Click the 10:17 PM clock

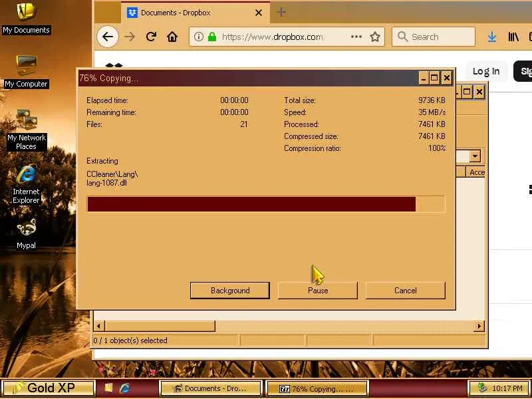click(507, 388)
